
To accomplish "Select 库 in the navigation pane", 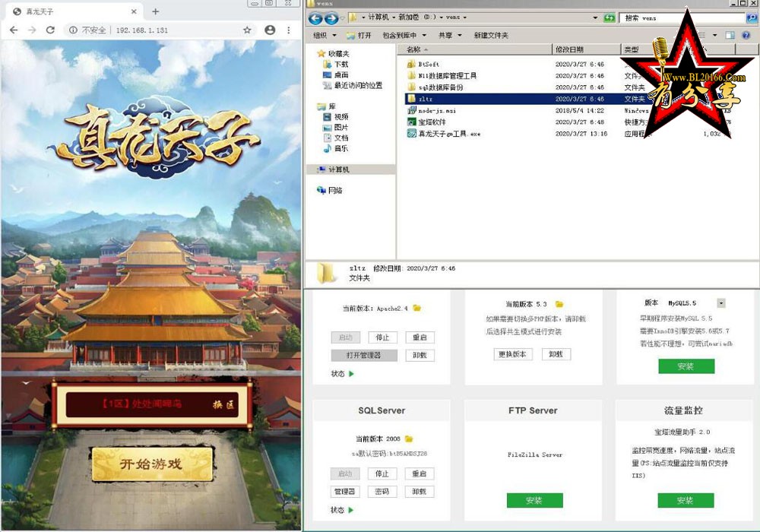I will pyautogui.click(x=326, y=106).
